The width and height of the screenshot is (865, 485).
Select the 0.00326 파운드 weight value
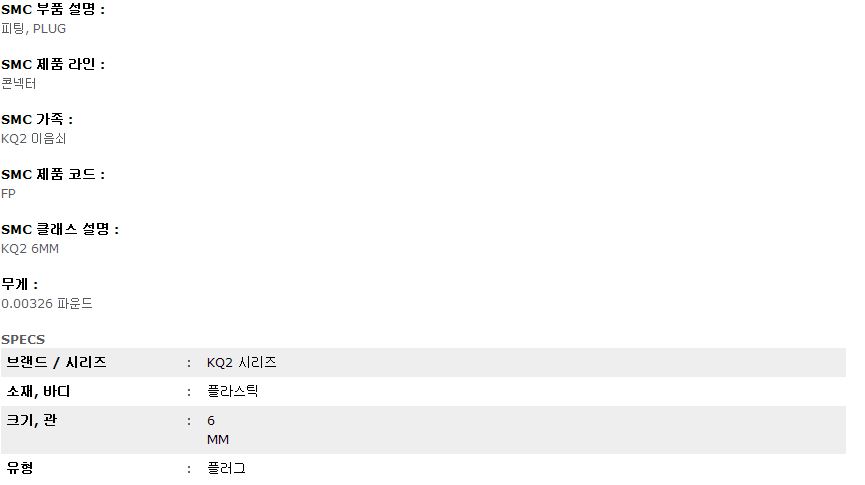coord(47,303)
